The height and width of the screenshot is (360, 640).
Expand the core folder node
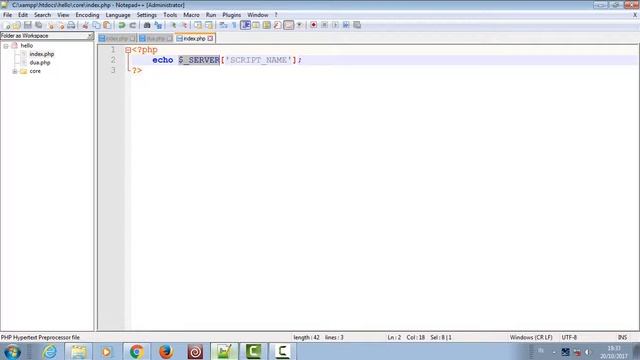(15, 71)
